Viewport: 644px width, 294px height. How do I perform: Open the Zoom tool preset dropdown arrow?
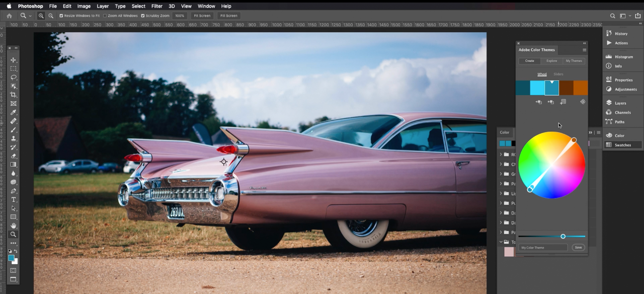30,16
